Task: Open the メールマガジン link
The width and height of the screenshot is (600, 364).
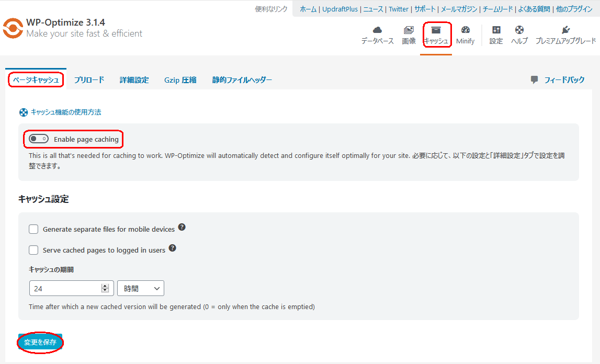Action: pyautogui.click(x=459, y=9)
